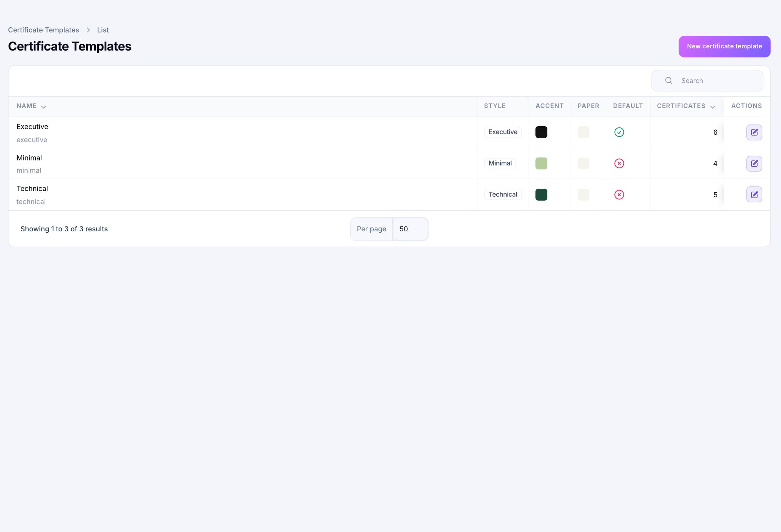Click the black accent swatch for Executive
This screenshot has width=781, height=532.
click(x=541, y=132)
